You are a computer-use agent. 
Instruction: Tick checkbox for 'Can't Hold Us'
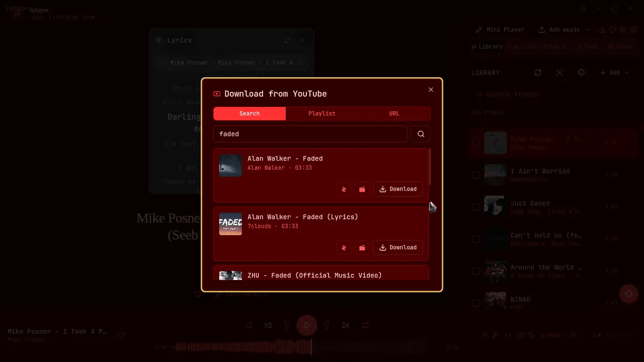[x=476, y=239]
